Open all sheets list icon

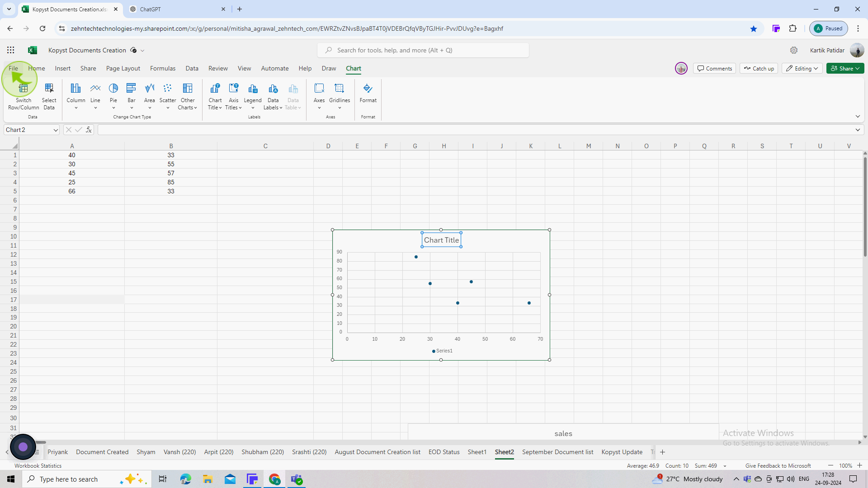[37, 452]
